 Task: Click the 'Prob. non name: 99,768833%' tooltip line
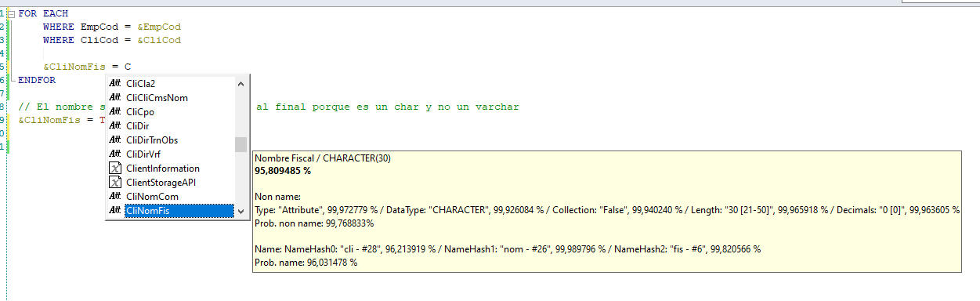314,223
